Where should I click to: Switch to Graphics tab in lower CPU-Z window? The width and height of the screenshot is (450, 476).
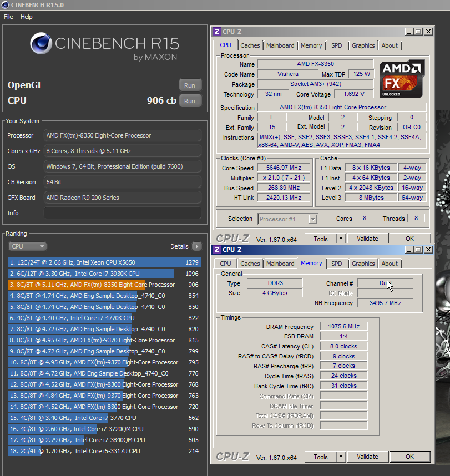(363, 264)
